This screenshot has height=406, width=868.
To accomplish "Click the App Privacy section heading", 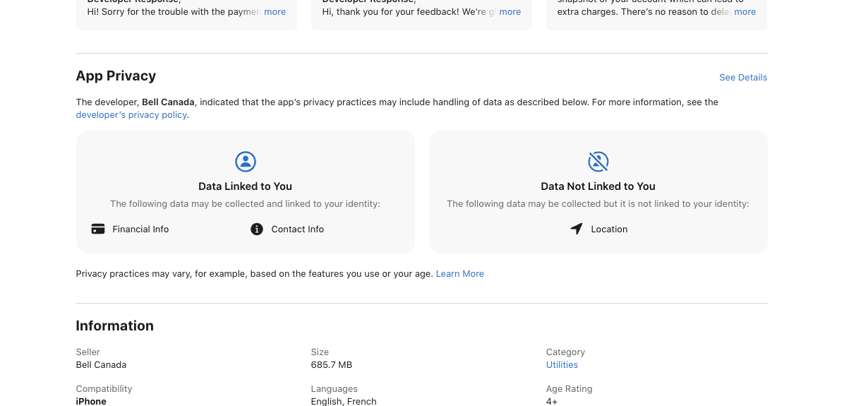I will pos(116,76).
